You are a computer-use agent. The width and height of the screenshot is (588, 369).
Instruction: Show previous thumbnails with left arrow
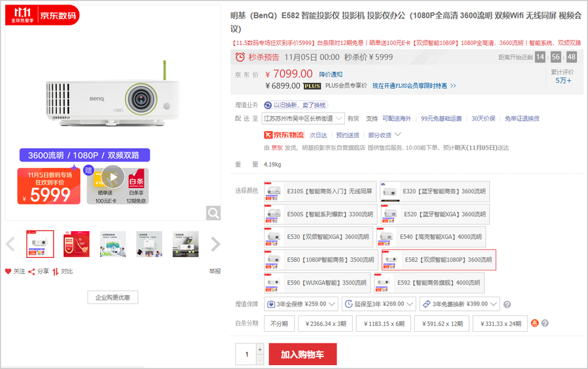[x=10, y=244]
